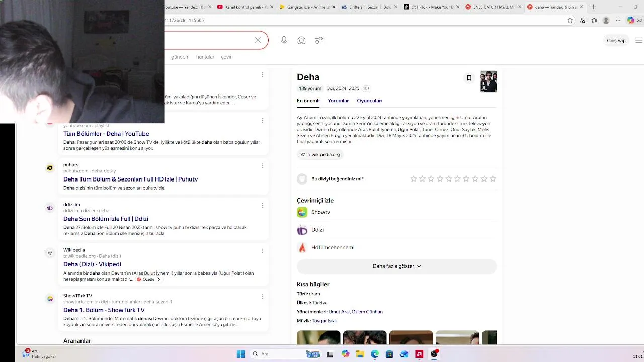This screenshot has height=362, width=644.
Task: Open Microsoft Store from the taskbar
Action: point(389,354)
